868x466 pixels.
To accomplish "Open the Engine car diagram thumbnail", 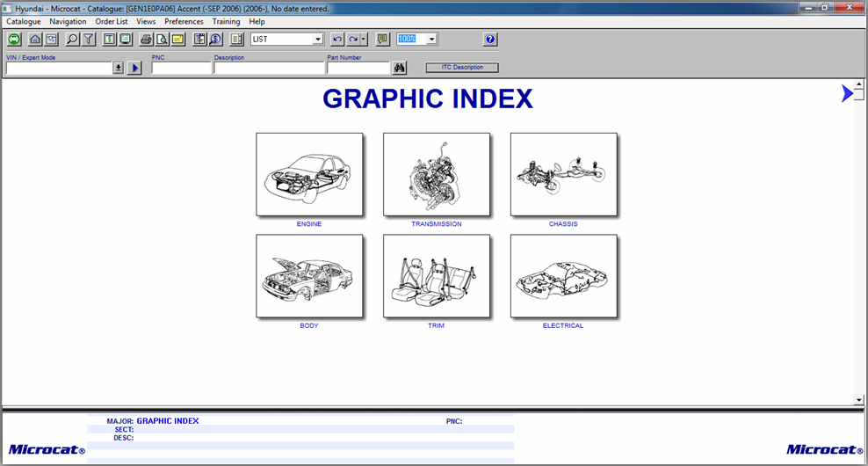I will (x=309, y=174).
